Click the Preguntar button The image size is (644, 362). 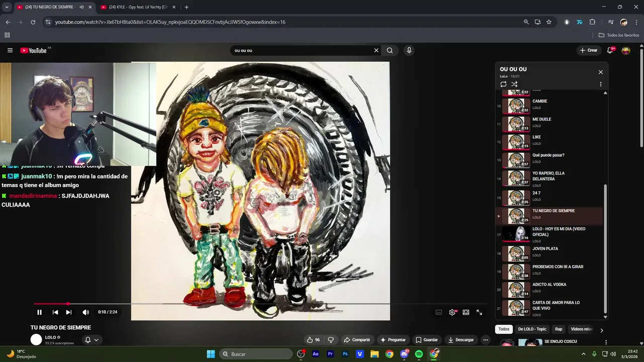tap(392, 340)
